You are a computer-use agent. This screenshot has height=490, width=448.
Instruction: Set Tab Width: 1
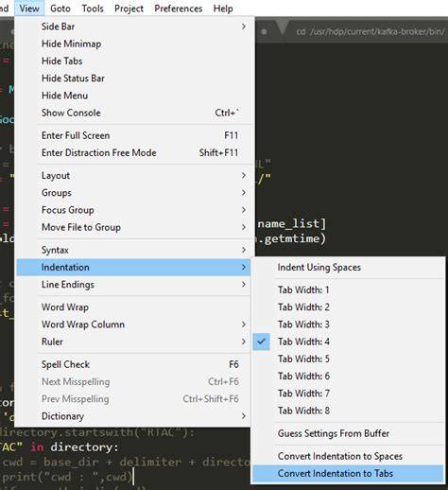348,290
